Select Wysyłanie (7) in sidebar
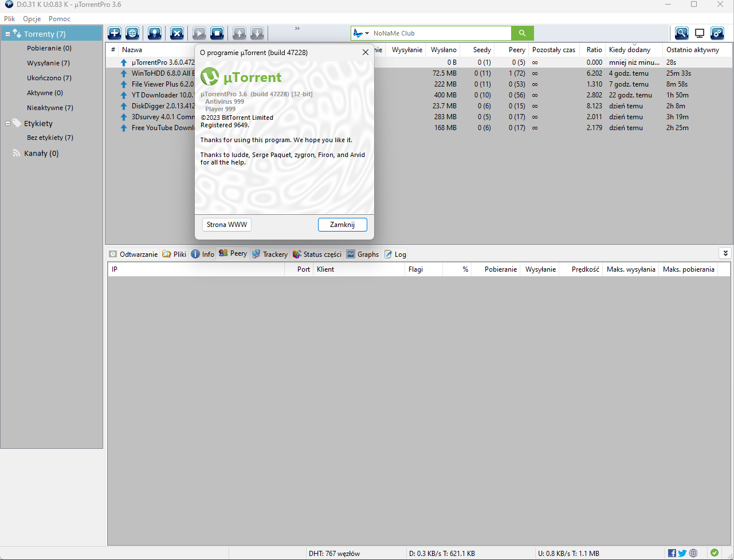Screen dimensions: 734x560 tap(48, 63)
